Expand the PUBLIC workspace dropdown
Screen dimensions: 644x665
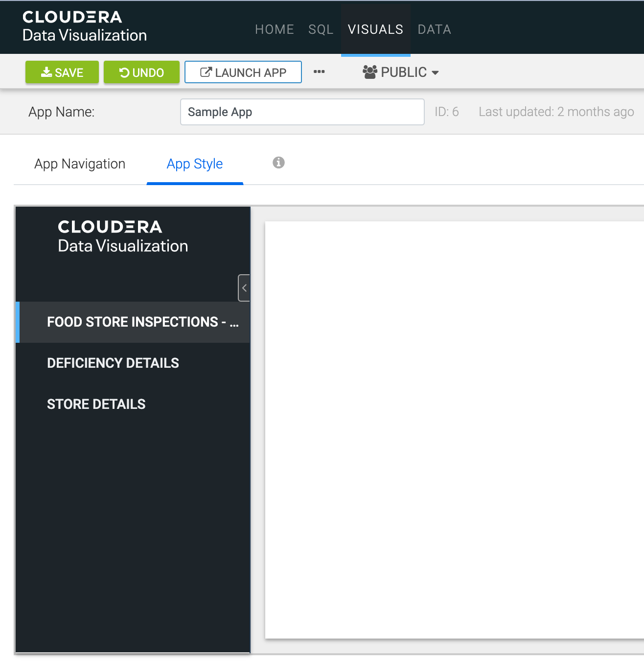click(x=401, y=72)
